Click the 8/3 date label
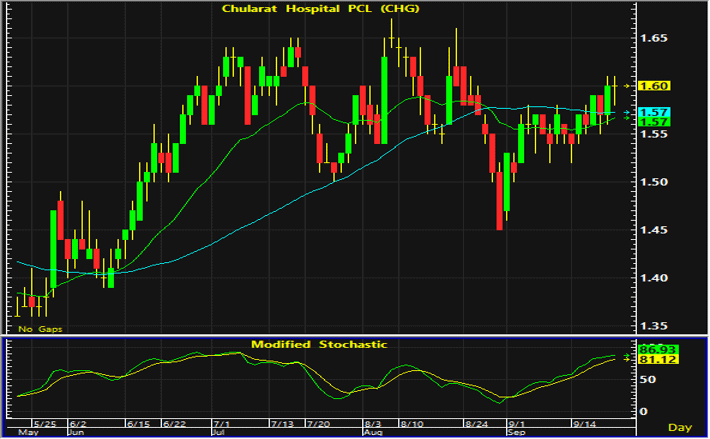The width and height of the screenshot is (710, 439). point(373,424)
